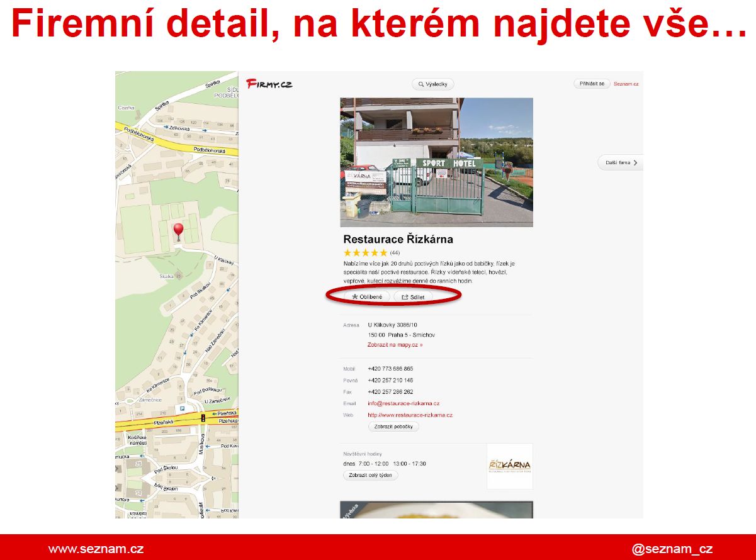The height and width of the screenshot is (560, 756).
Task: Click the share icon on the Sdílet button
Action: (x=404, y=296)
